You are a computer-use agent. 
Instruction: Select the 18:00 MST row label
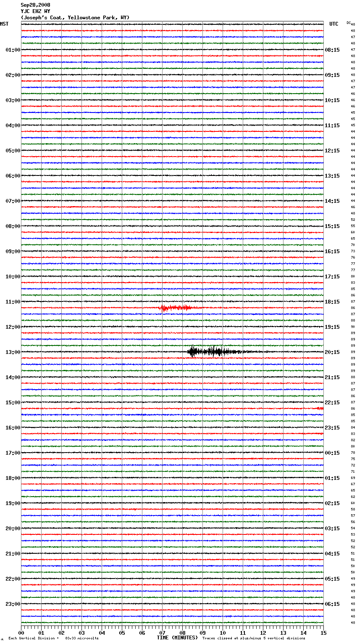pyautogui.click(x=13, y=478)
